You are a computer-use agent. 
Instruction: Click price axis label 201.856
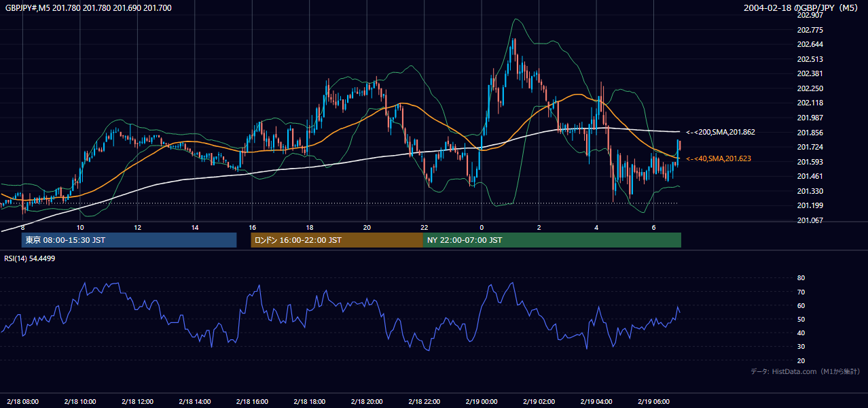pos(810,133)
